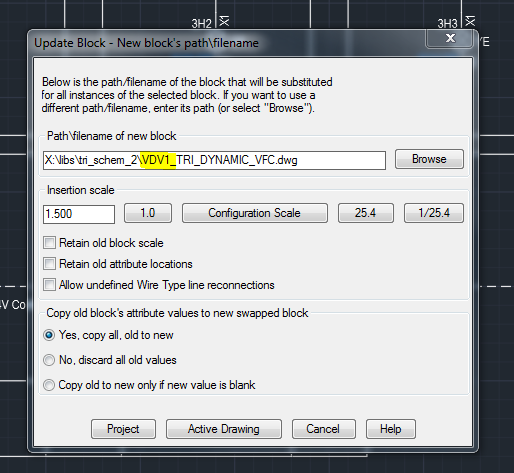
Task: Click the insertion scale value field
Action: pyautogui.click(x=79, y=214)
